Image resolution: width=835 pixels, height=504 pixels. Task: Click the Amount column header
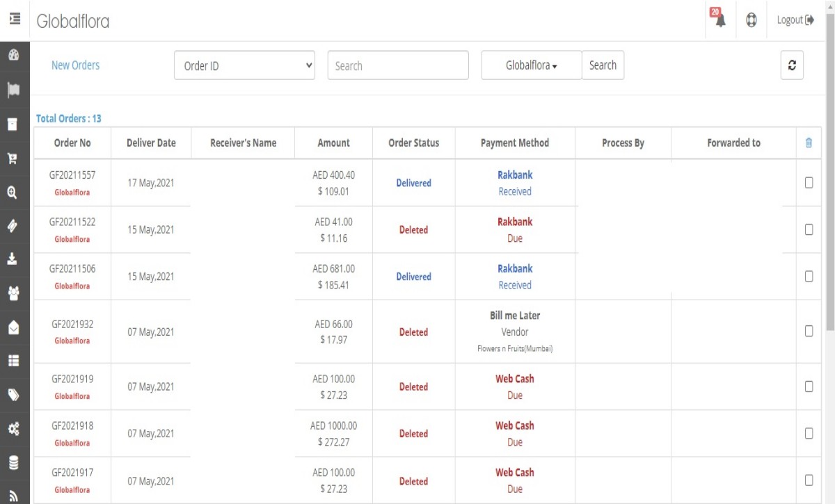click(333, 143)
